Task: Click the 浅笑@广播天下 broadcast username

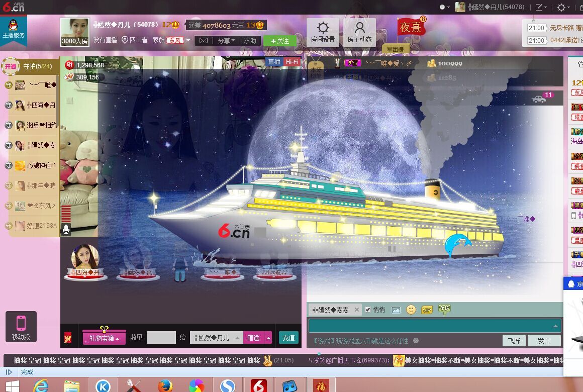Action: 348,360
